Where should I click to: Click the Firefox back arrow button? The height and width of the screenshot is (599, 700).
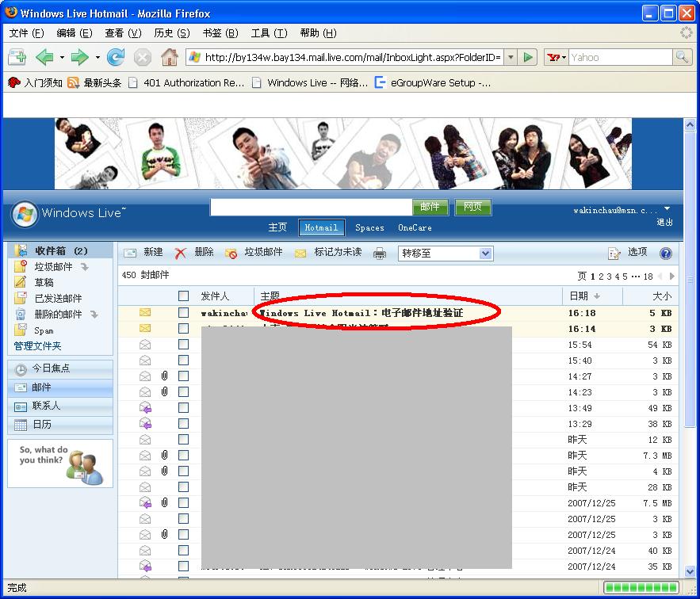pos(44,57)
